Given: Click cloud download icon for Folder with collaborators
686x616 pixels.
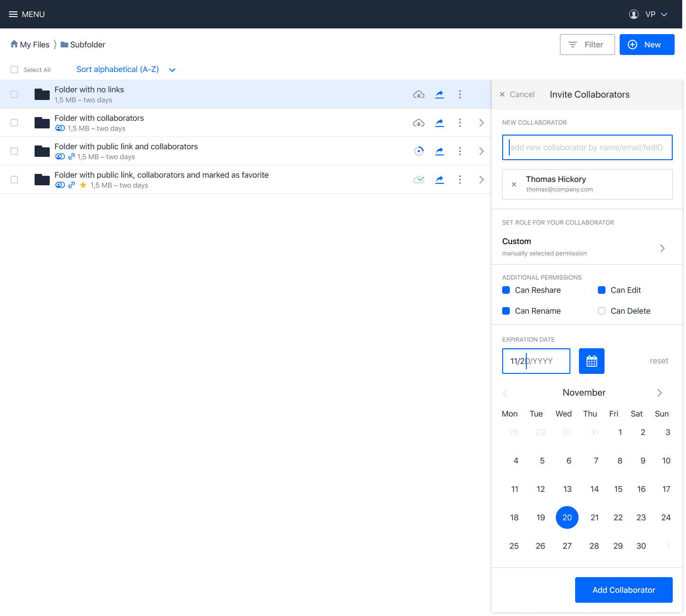Looking at the screenshot, I should [x=419, y=123].
